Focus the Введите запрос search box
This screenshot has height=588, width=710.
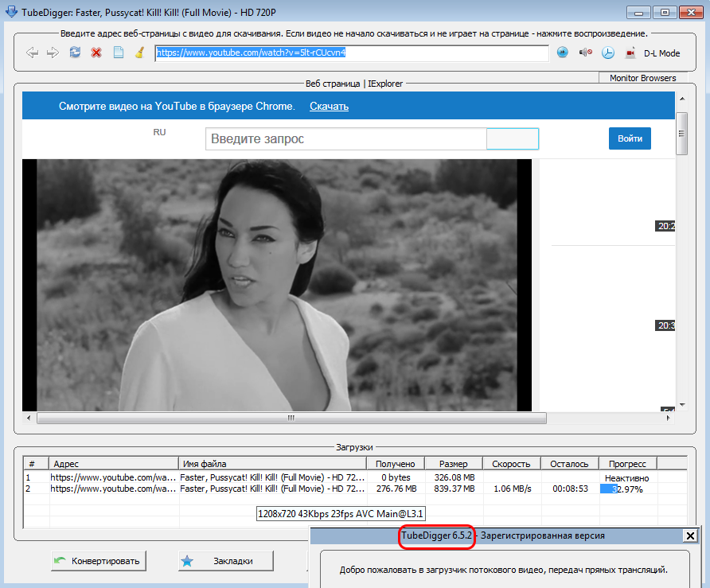tap(346, 138)
